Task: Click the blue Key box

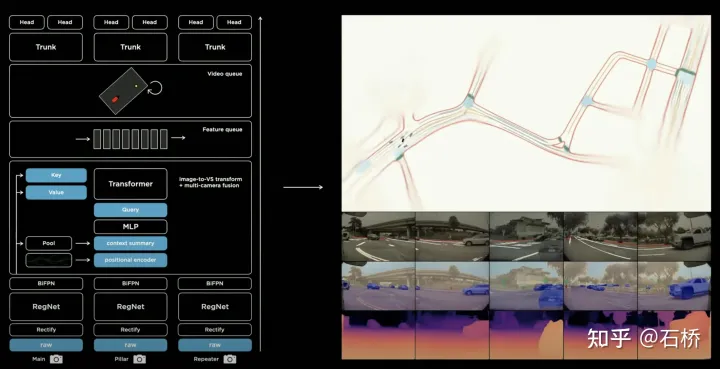Action: pos(56,175)
